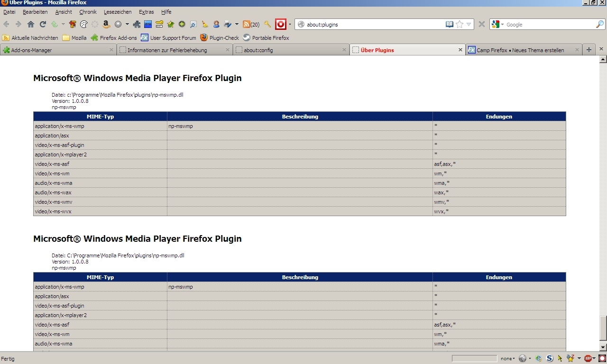Switch to Informationen zur Fehlerbehebung tab
607x364 pixels.
tap(175, 50)
